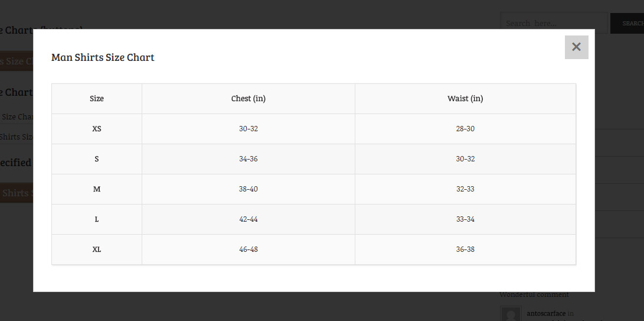Image resolution: width=644 pixels, height=321 pixels.
Task: Select the XS size row label
Action: [x=97, y=129]
